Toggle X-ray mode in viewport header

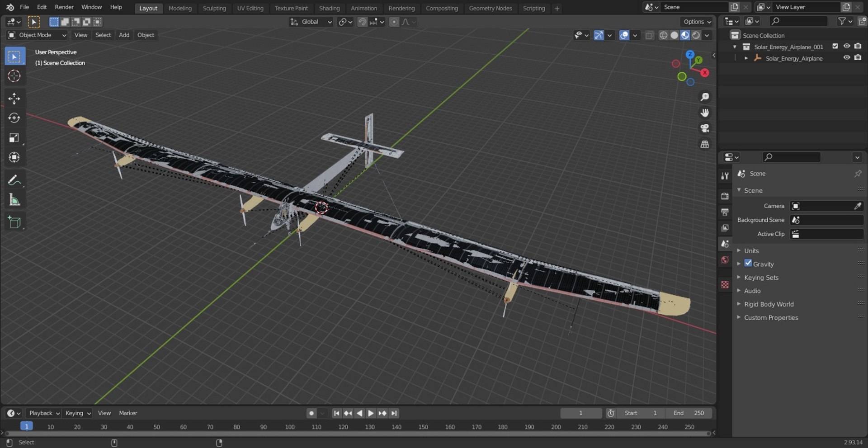pos(649,35)
